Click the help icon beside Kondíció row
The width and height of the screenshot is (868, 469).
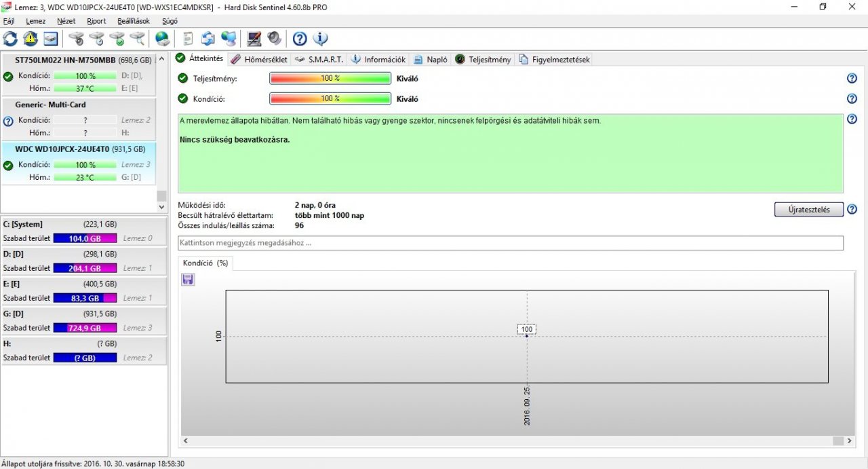click(x=852, y=98)
